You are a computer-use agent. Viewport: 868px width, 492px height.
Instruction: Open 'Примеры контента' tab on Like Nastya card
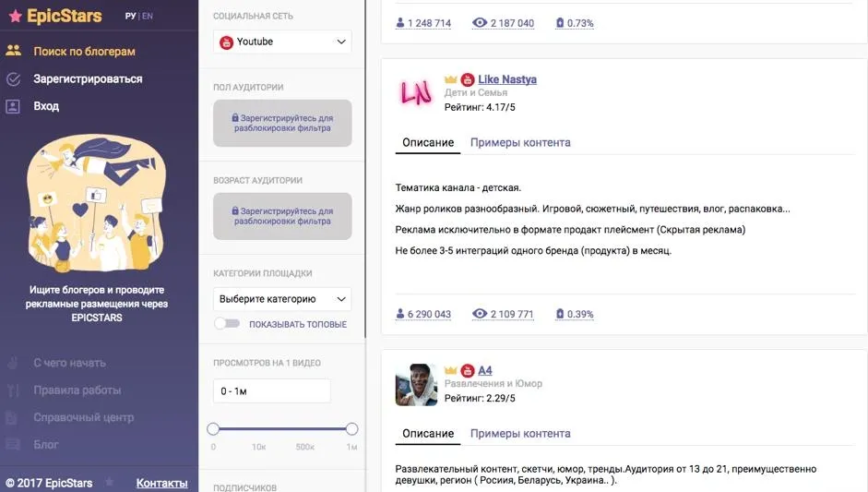point(520,143)
